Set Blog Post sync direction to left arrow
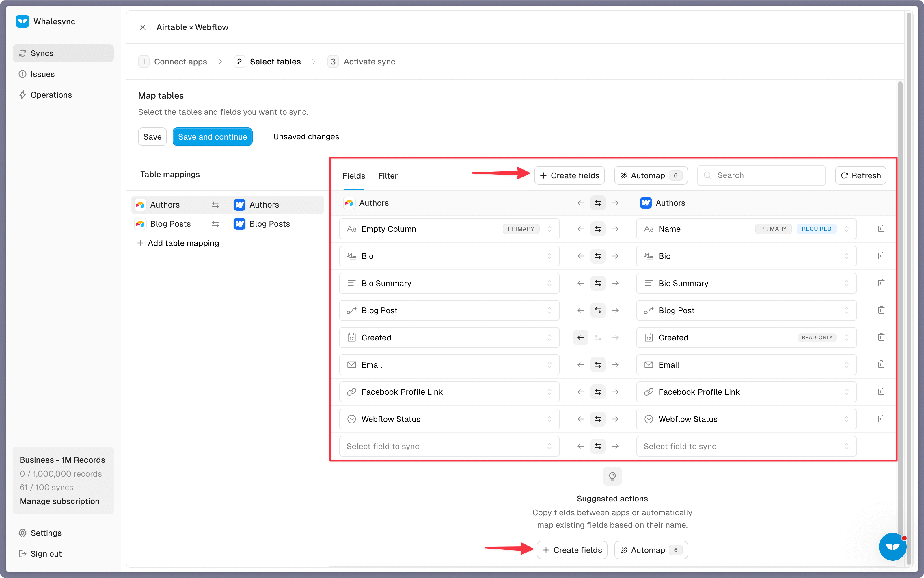The image size is (924, 578). click(x=580, y=310)
